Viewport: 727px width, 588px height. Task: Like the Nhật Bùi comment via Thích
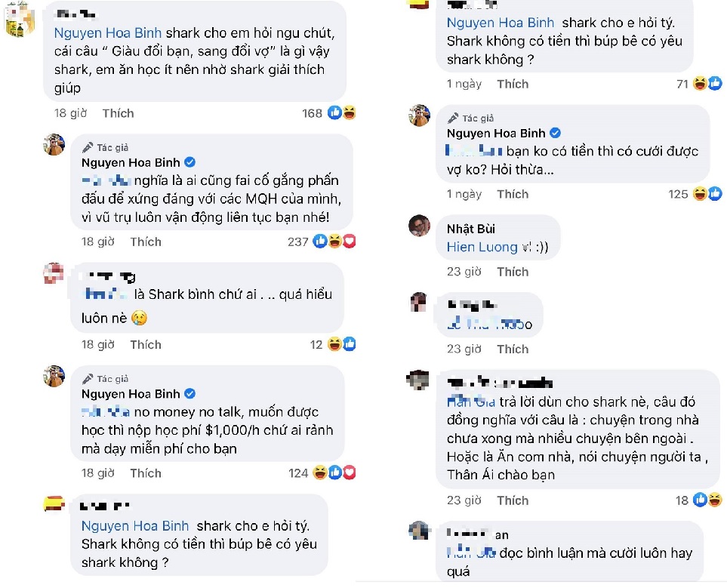(x=513, y=271)
